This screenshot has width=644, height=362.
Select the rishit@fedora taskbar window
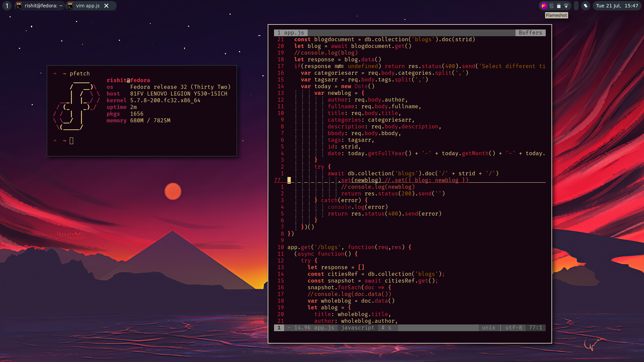coord(43,6)
